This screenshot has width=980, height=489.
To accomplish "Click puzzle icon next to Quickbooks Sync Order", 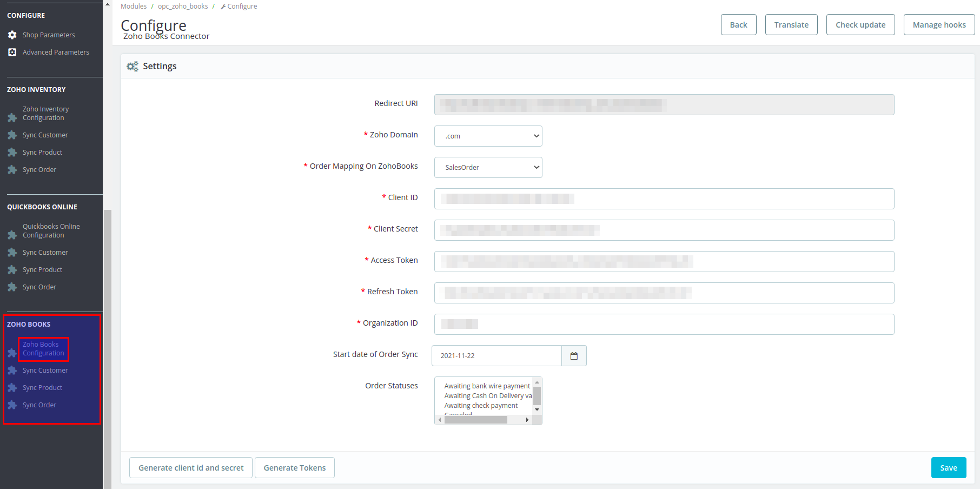I will [x=12, y=287].
